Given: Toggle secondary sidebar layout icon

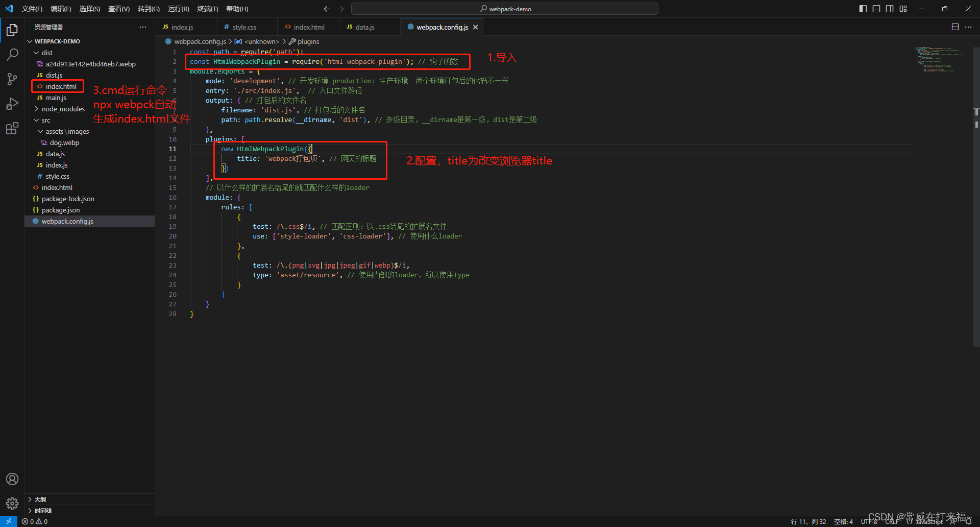Looking at the screenshot, I should tap(890, 9).
